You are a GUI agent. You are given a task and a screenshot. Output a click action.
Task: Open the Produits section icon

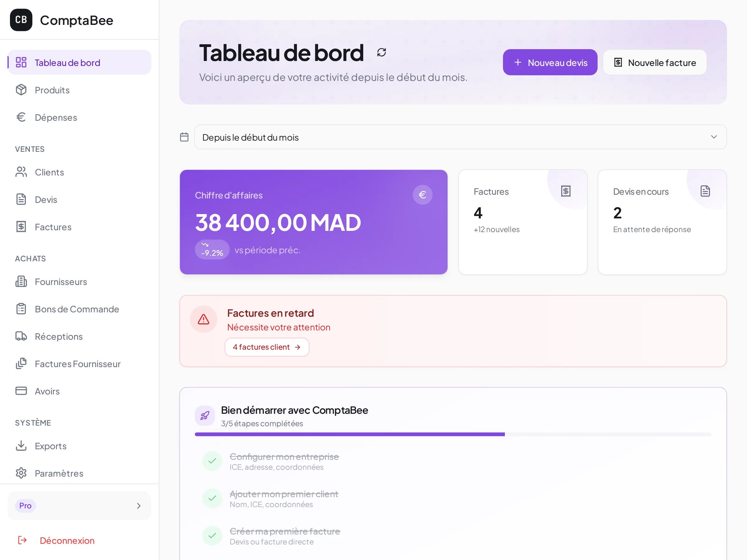click(x=21, y=90)
